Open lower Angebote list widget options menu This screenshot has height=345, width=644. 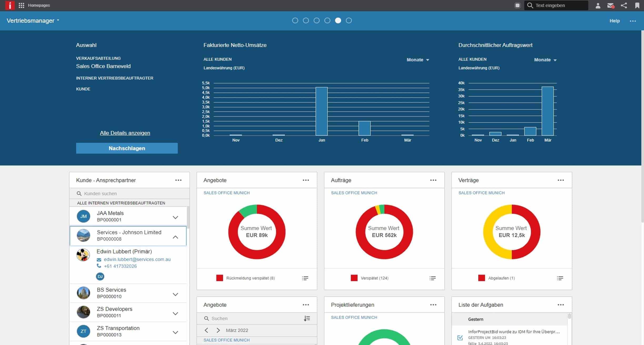(306, 305)
